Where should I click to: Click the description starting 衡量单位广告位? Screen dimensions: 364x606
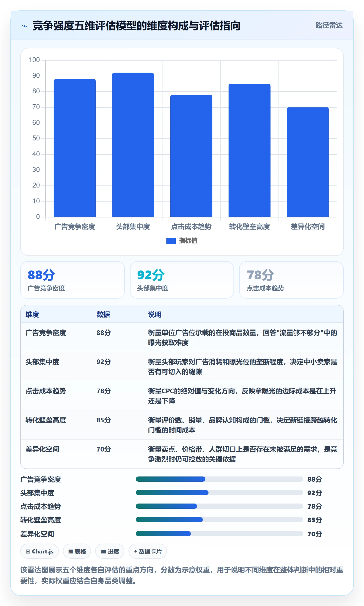coord(243,338)
